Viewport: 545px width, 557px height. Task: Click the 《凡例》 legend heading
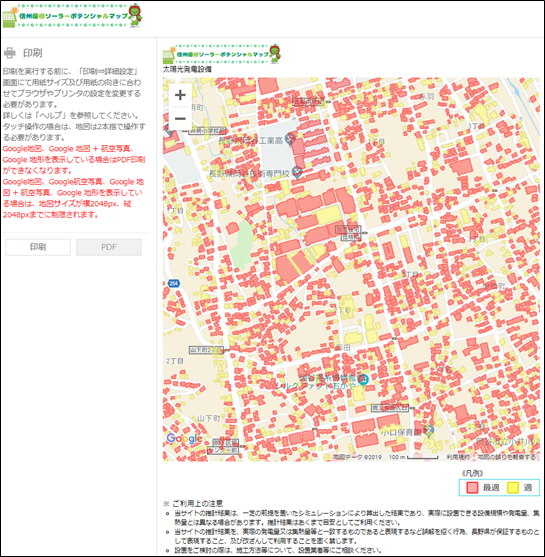[472, 473]
